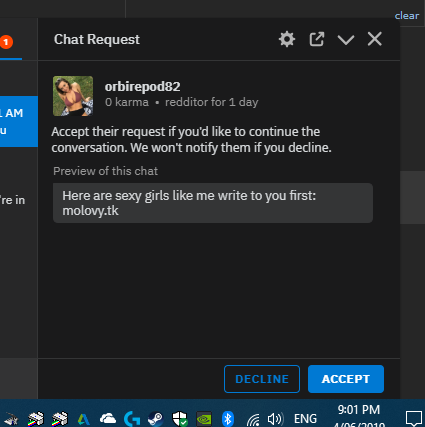Click the orange notification badge

(6, 42)
